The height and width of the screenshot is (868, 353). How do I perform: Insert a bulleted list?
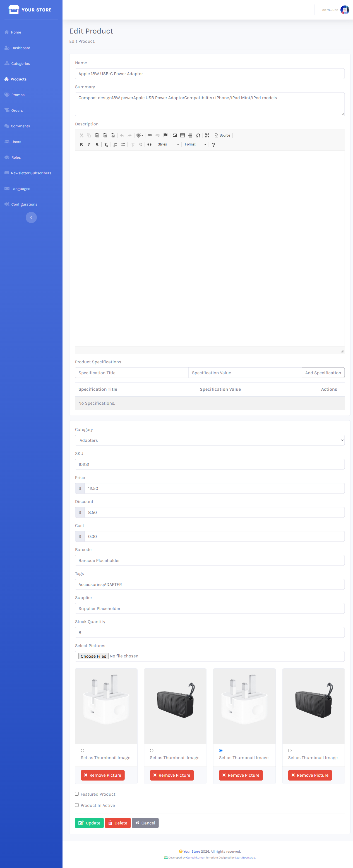[x=123, y=145]
